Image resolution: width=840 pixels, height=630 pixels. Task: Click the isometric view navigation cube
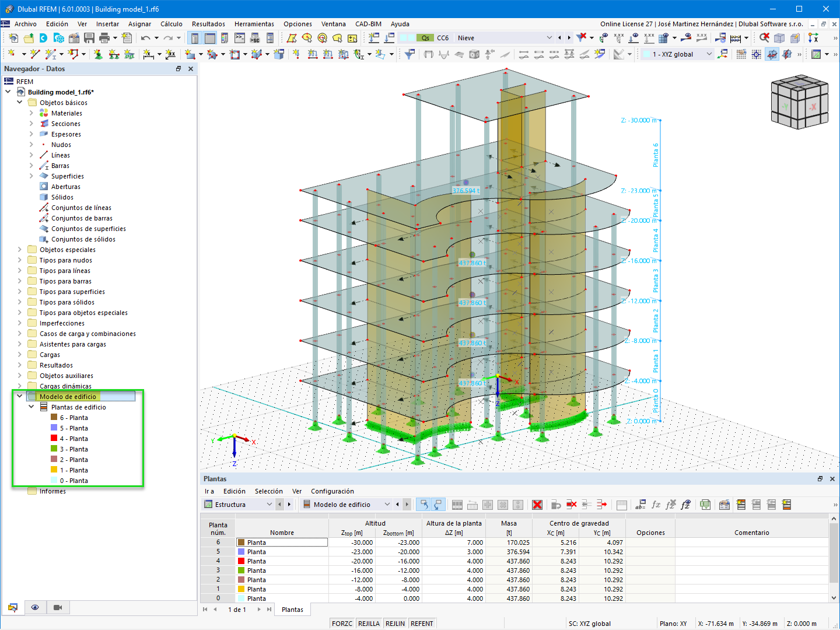point(799,102)
